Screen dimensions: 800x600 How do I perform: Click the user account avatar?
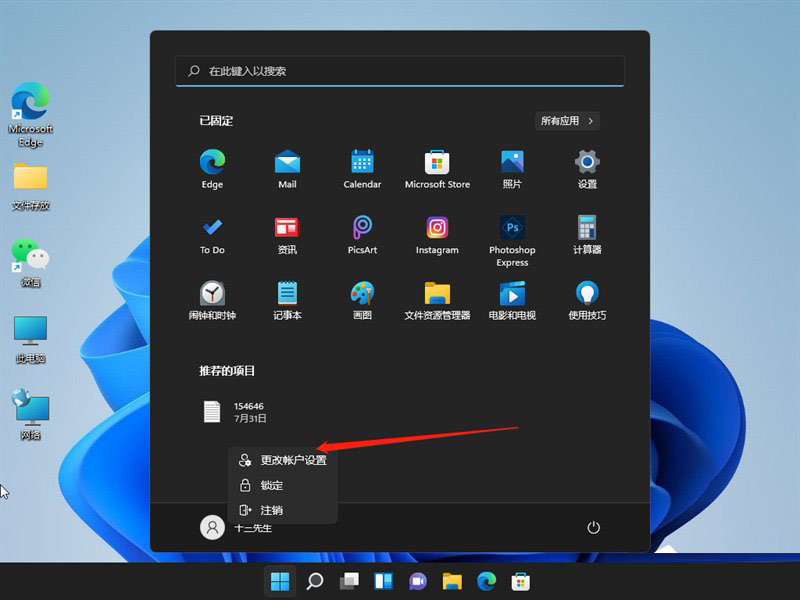(212, 527)
